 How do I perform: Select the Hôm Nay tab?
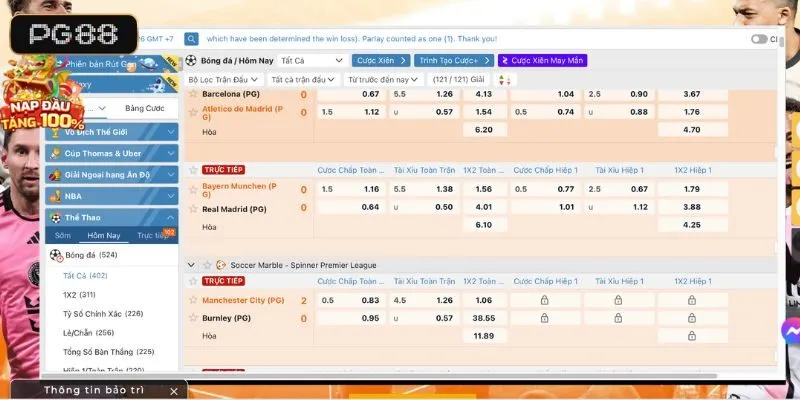tap(104, 236)
